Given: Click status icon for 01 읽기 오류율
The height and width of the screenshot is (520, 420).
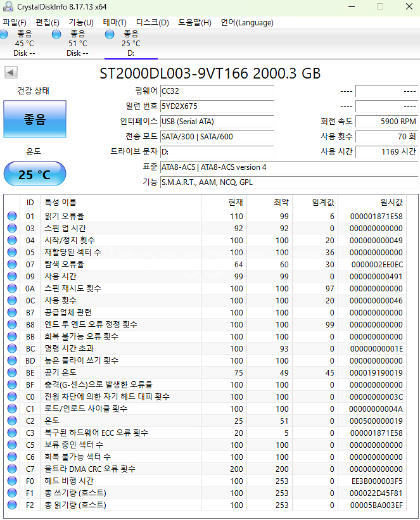Looking at the screenshot, I should click(x=12, y=216).
